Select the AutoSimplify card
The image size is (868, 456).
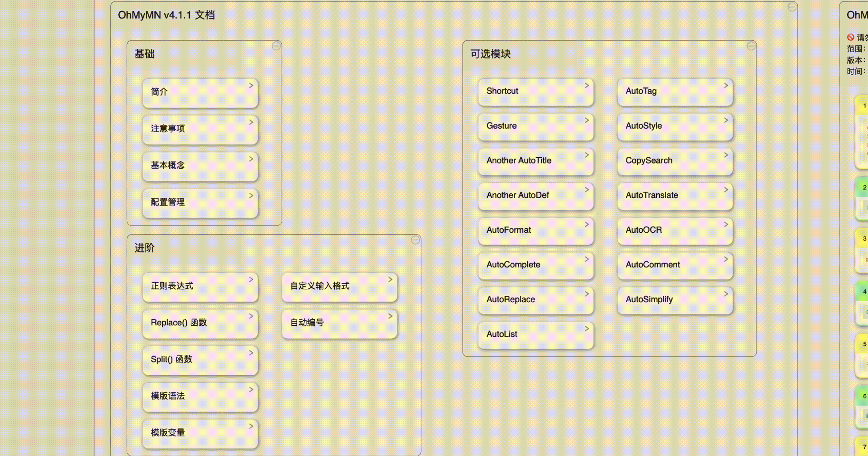pos(675,300)
